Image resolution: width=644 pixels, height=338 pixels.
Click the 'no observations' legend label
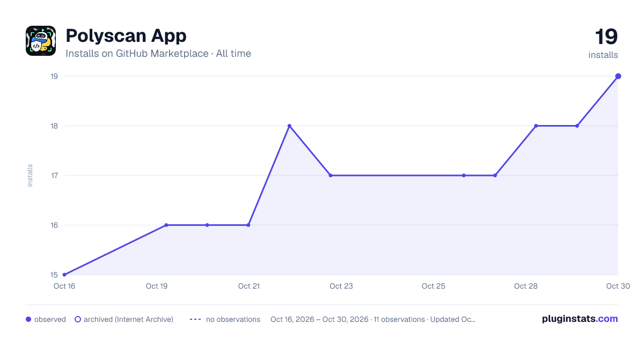233,319
